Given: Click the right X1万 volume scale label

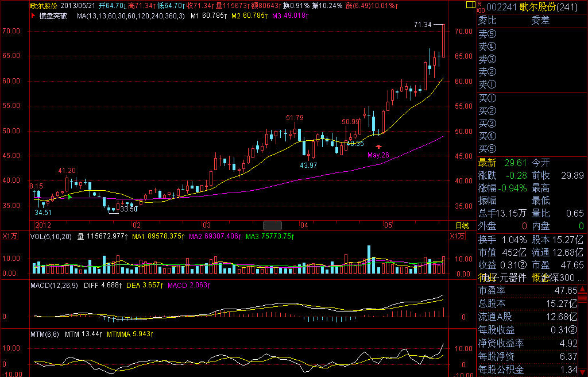Looking at the screenshot, I should click(x=458, y=236).
